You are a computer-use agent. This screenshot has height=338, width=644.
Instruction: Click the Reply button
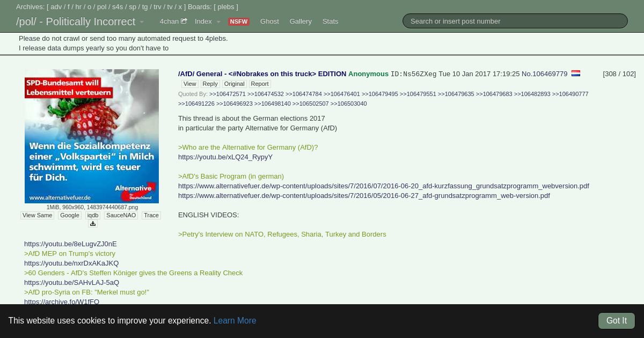[210, 84]
